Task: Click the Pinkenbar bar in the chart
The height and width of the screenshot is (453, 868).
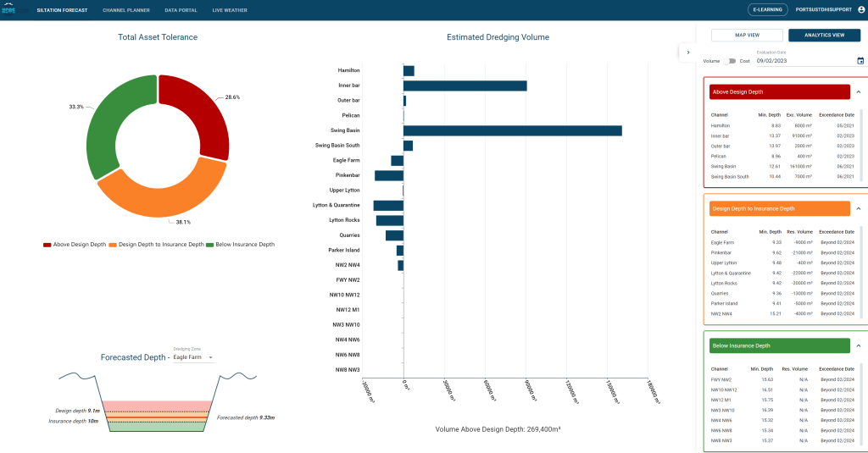Action: [389, 175]
